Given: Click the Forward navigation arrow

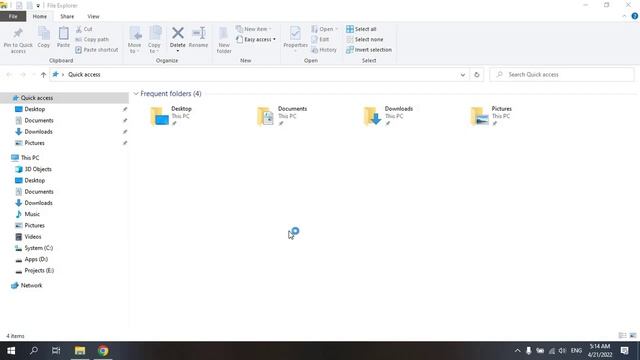Looking at the screenshot, I should pos(23,75).
